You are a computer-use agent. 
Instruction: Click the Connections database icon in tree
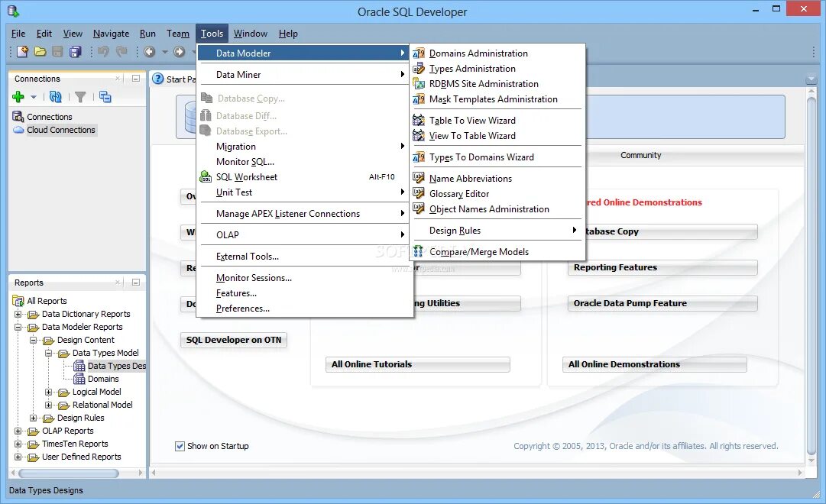pos(18,116)
